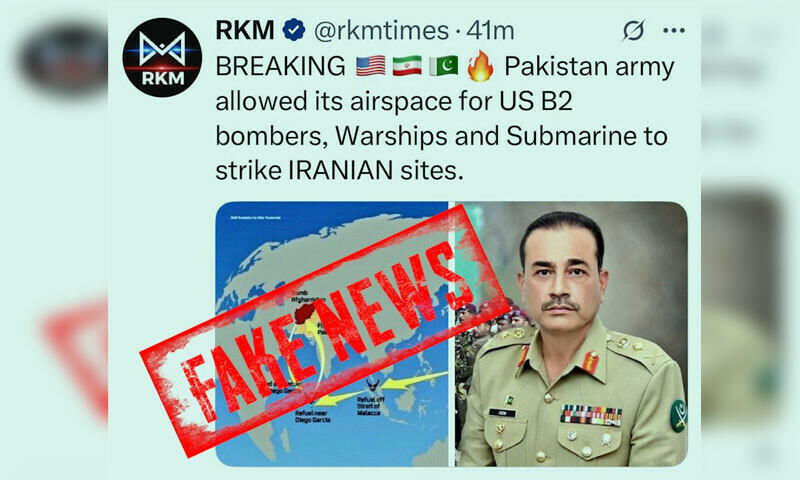Open the Grok slashed-circle icon
The width and height of the screenshot is (800, 480).
[633, 31]
